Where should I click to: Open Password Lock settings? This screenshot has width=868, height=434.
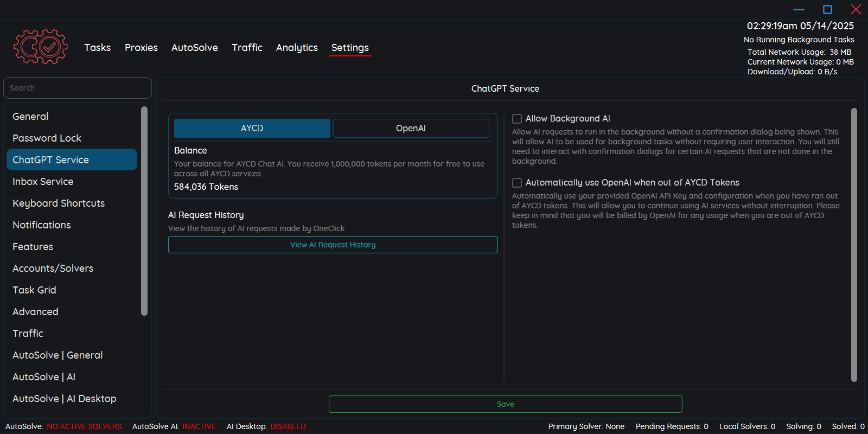(72, 138)
